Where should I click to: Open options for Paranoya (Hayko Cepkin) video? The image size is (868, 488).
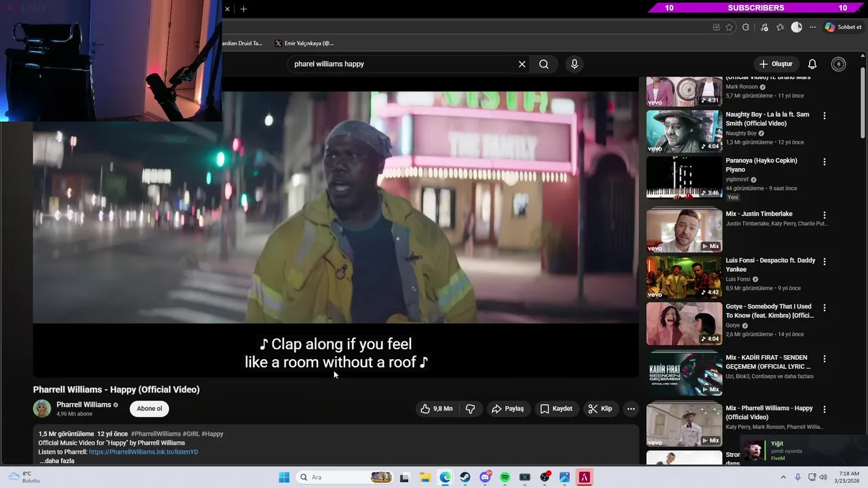[x=825, y=162]
